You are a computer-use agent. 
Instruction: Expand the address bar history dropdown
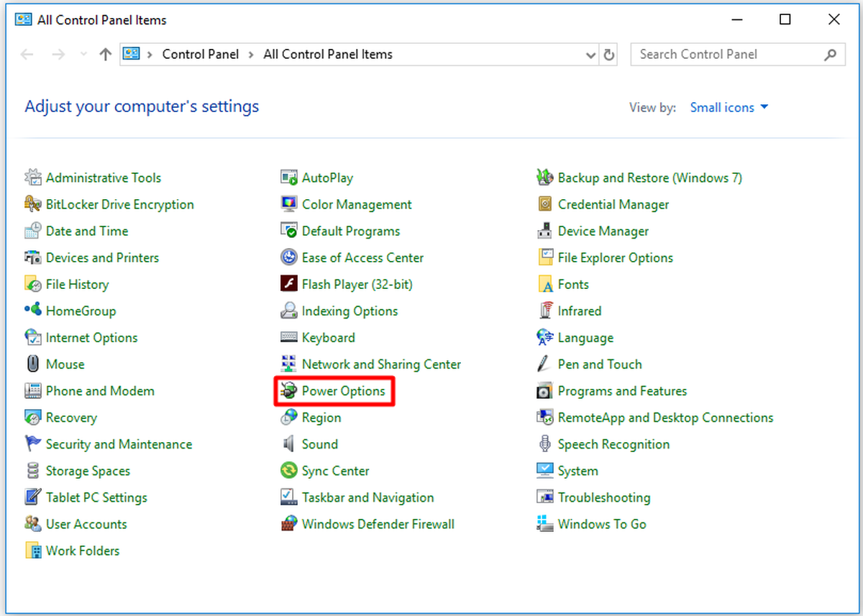(590, 55)
